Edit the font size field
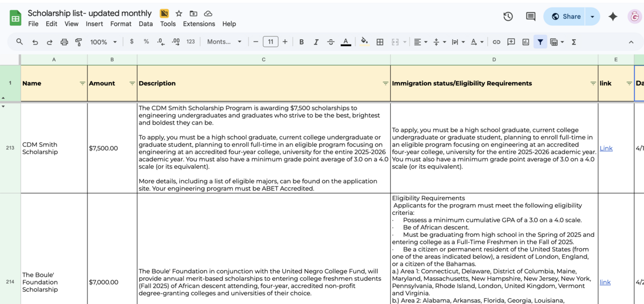This screenshot has height=304, width=644. tap(270, 42)
